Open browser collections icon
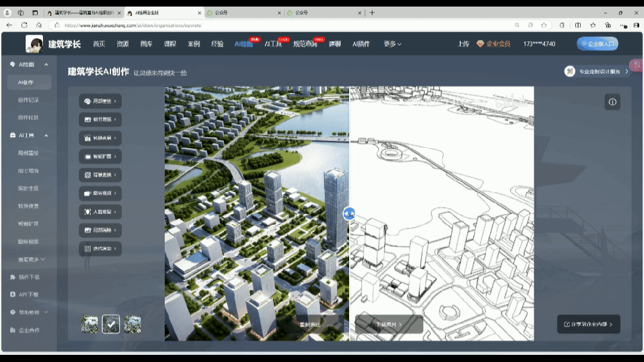 point(608,25)
